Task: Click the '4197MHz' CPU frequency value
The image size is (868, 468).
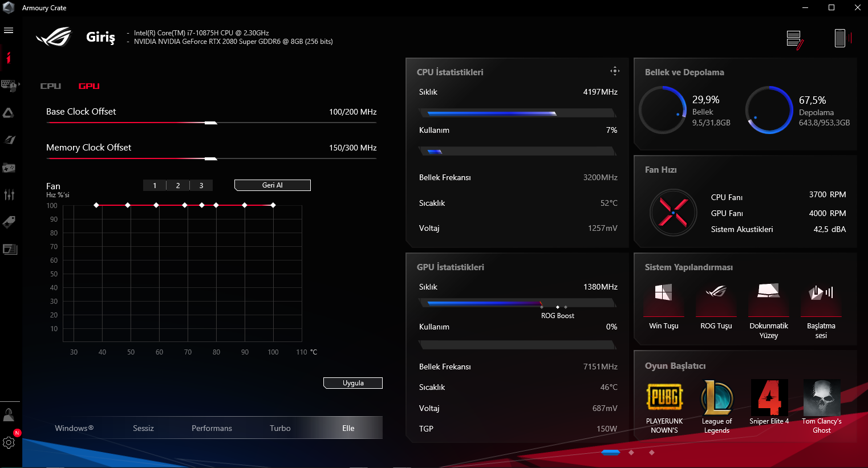Action: click(x=601, y=92)
